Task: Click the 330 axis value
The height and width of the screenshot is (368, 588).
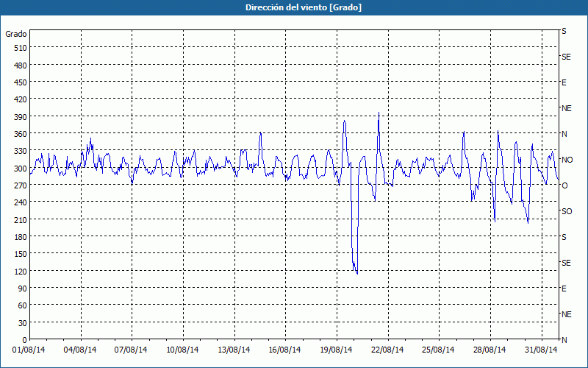Action: point(21,151)
